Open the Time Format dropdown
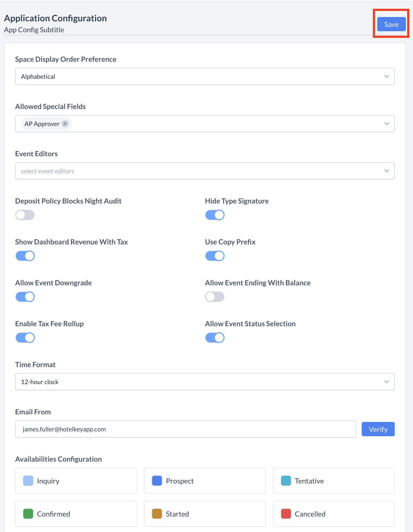 pyautogui.click(x=386, y=382)
